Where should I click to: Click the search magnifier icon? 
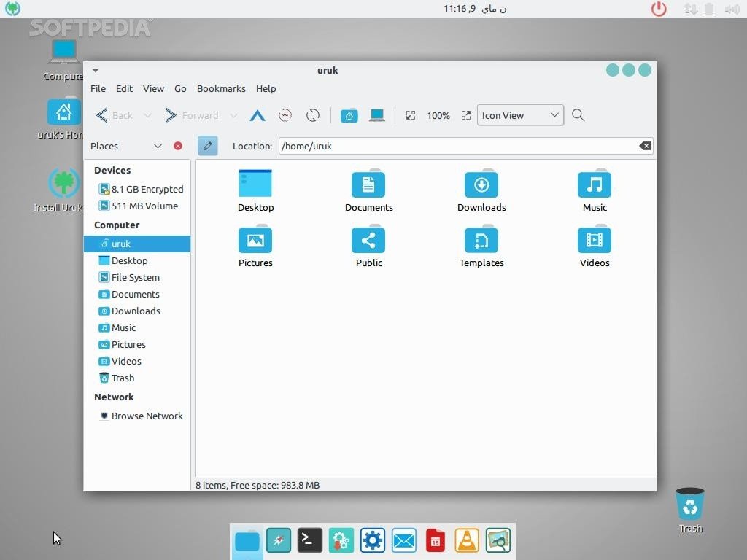coord(578,115)
